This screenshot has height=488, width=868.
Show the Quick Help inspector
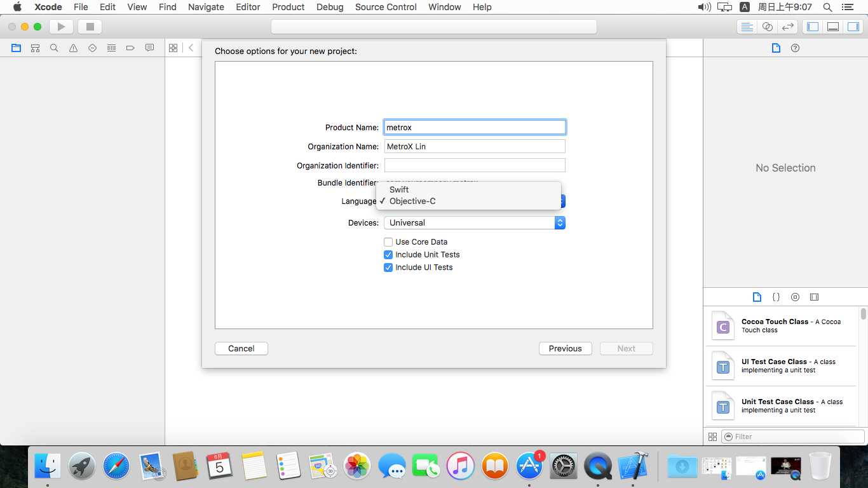coord(795,48)
